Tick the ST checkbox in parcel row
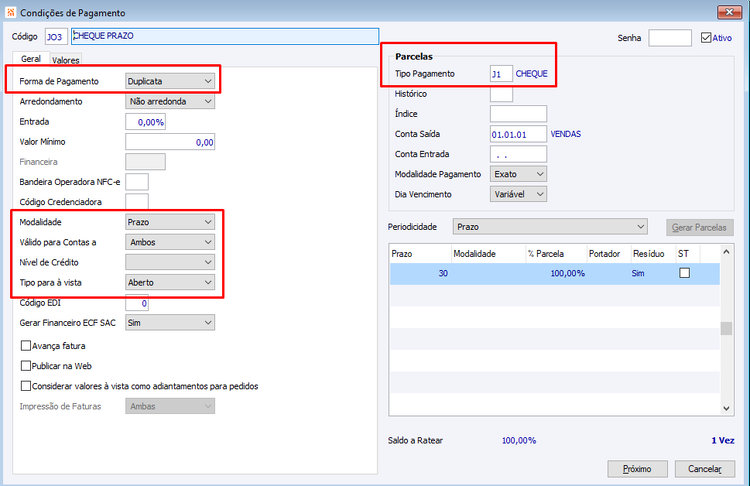 point(684,273)
